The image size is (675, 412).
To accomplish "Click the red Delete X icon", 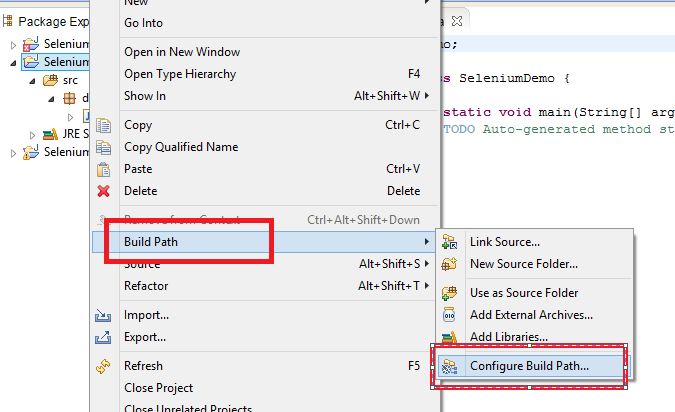I will pos(103,191).
